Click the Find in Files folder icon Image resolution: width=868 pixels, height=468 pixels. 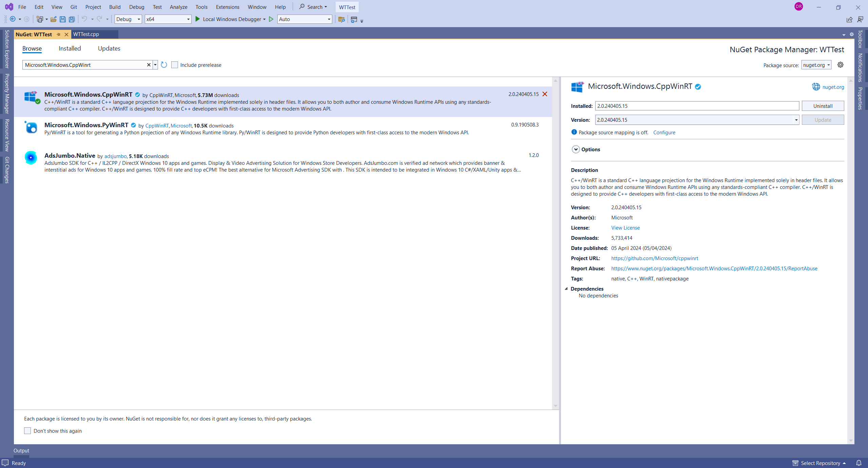(x=341, y=19)
